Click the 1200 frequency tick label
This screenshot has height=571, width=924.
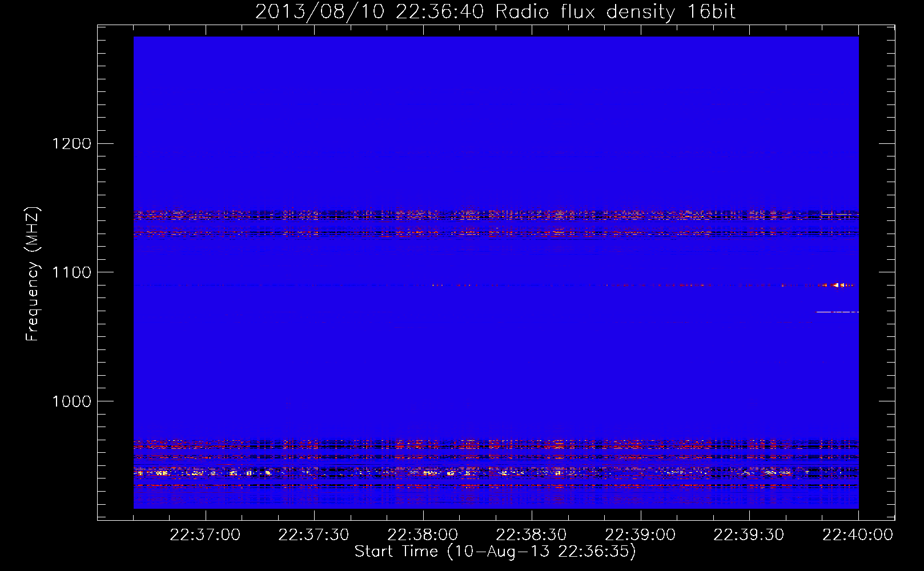[71, 143]
